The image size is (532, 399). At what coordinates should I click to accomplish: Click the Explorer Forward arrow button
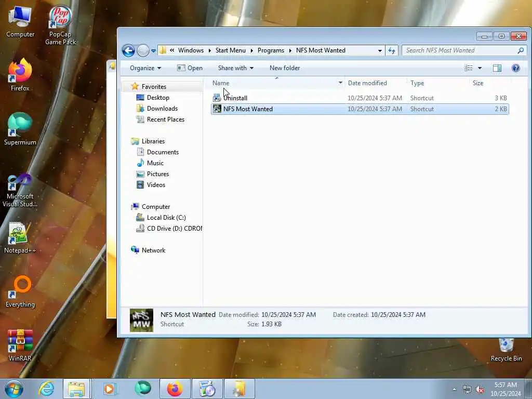(143, 51)
